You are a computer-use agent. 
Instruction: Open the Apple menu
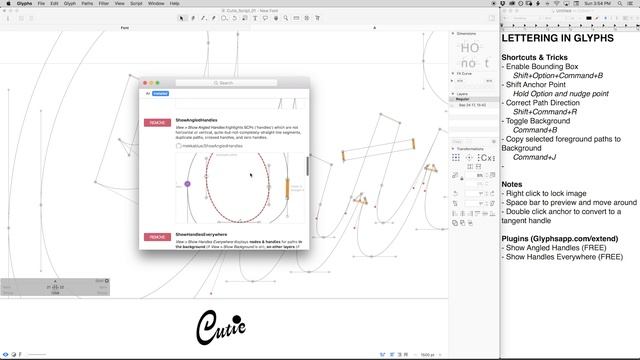(8, 3)
